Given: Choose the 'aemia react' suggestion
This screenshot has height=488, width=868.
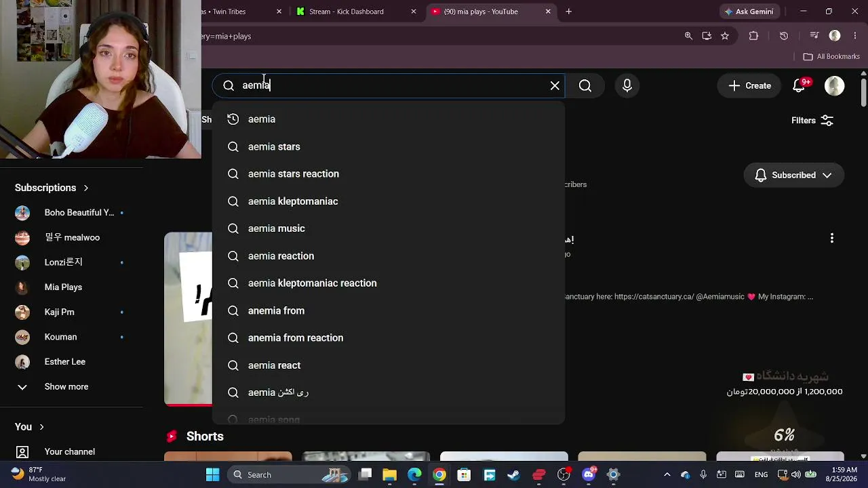Looking at the screenshot, I should 389,365.
